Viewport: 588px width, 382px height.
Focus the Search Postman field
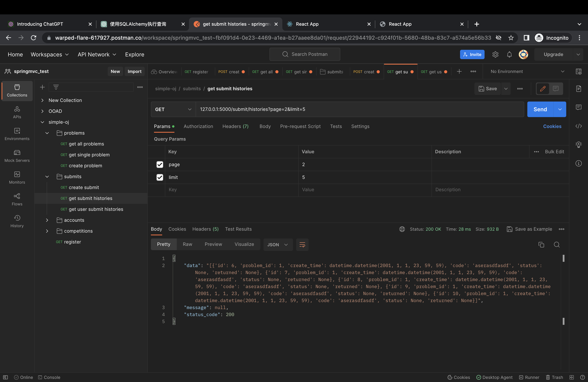(x=305, y=54)
